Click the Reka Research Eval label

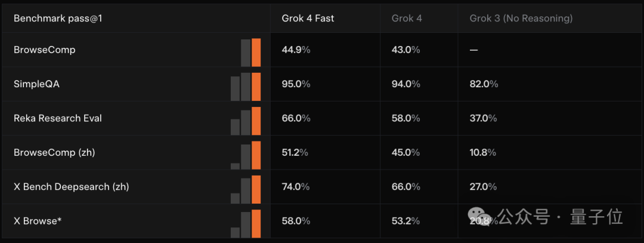(x=58, y=118)
